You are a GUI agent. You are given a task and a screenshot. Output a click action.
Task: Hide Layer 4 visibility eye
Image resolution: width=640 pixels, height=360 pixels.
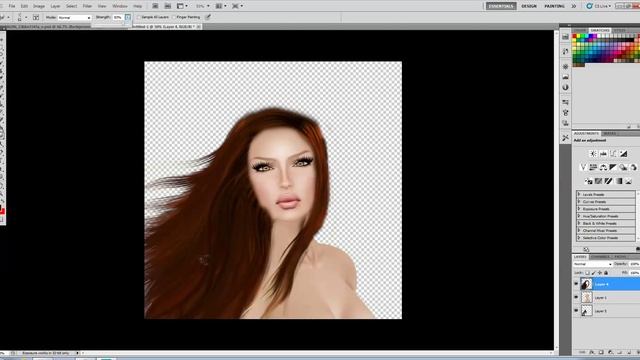[x=576, y=283]
